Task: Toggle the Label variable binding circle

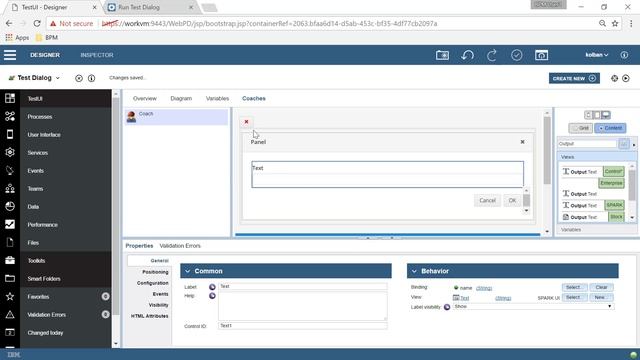Action: point(212,287)
